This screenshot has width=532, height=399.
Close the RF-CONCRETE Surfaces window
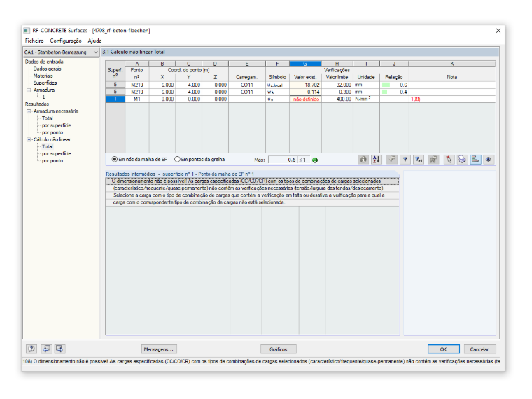[x=498, y=31]
